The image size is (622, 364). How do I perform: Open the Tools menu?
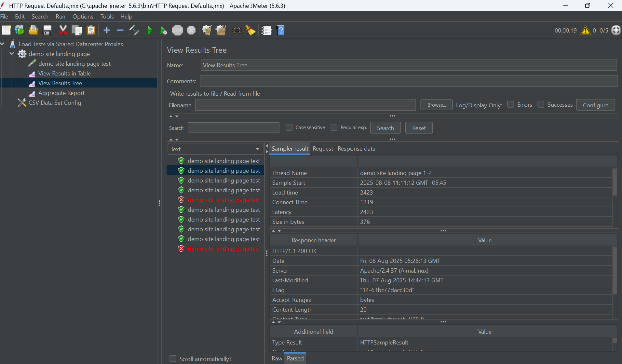tap(107, 17)
